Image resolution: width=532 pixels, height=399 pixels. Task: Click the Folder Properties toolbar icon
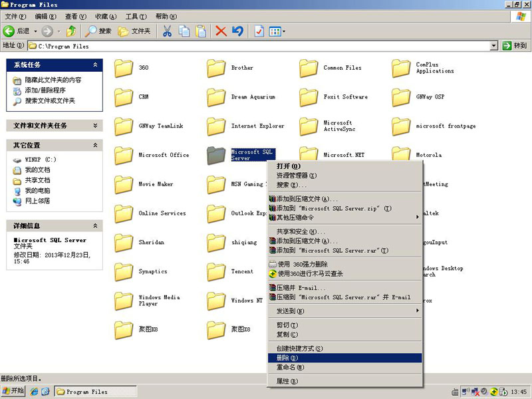(x=259, y=31)
